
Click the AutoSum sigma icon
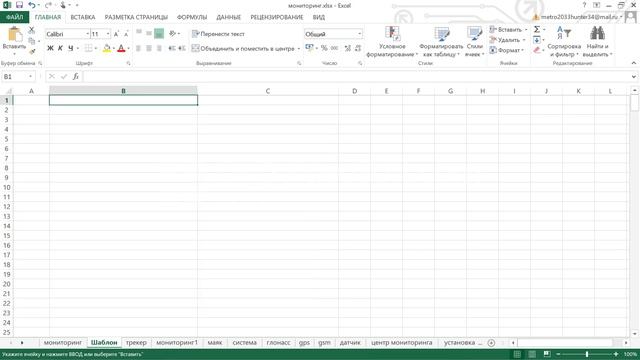coord(537,29)
